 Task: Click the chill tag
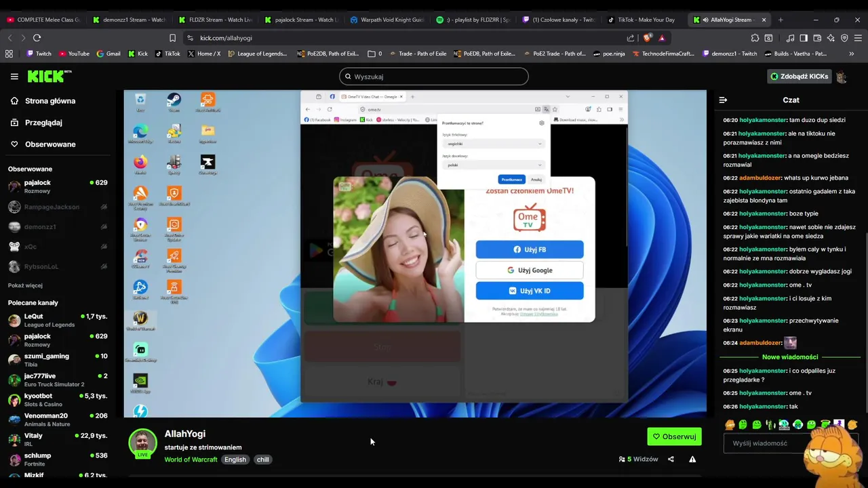(262, 460)
